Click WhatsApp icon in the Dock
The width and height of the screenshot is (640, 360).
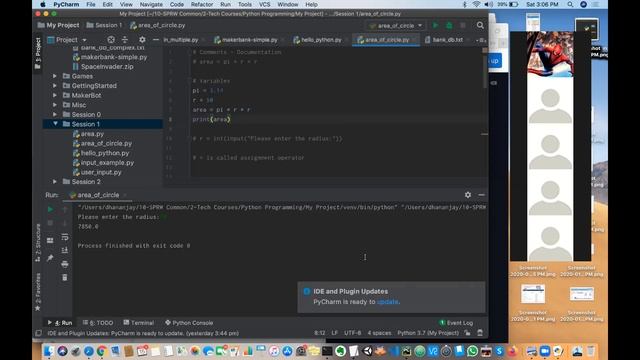pyautogui.click(x=472, y=351)
